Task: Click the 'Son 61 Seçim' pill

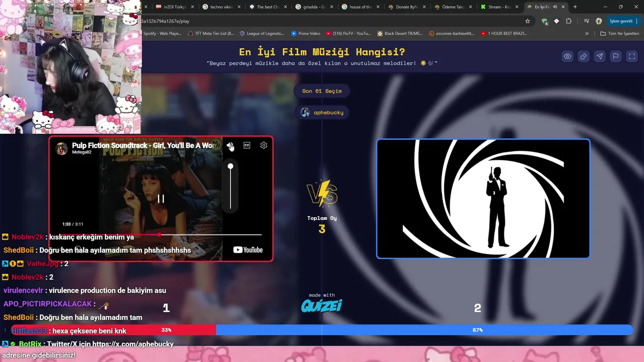Action: [322, 91]
